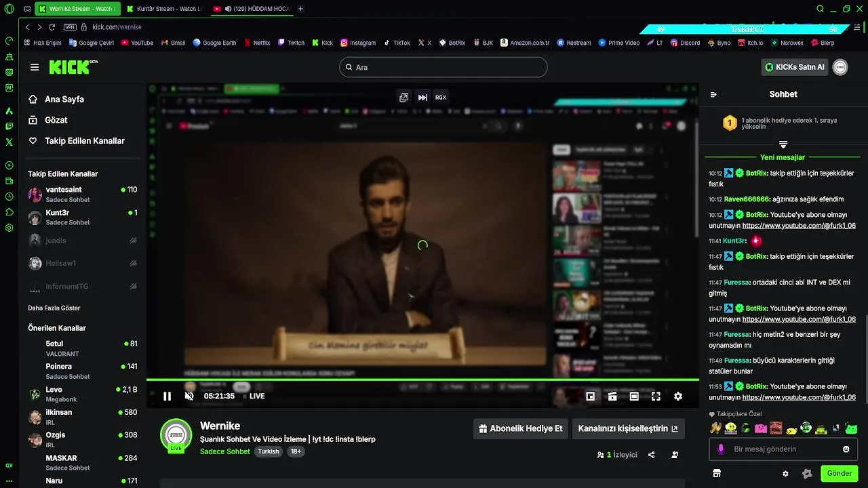Screen dimensions: 868x488
Task: Open the Netflix bookmark
Action: (256, 43)
